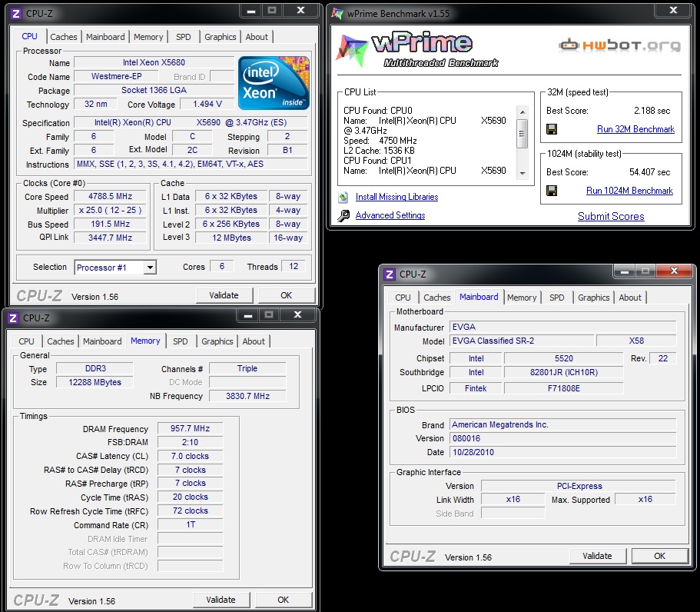Click the Core Speed value 4788.5 MHz
This screenshot has width=700, height=612.
(110, 196)
